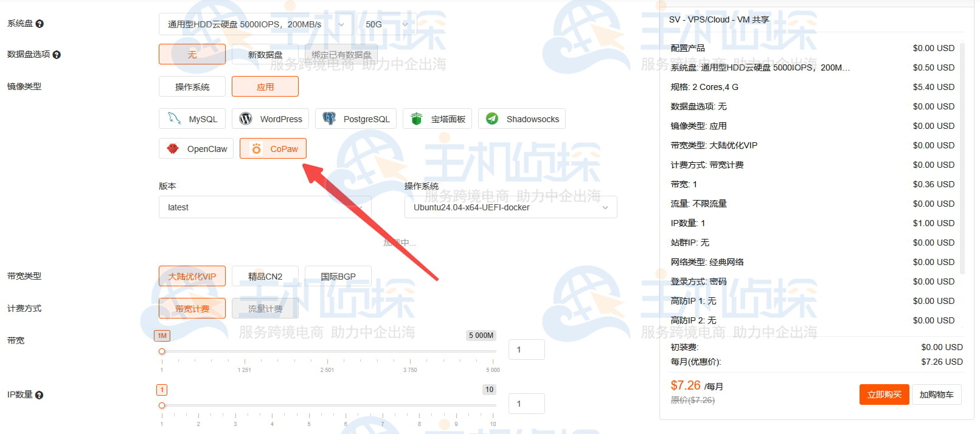Click the MySQL dolphin icon
The image size is (980, 434).
click(x=175, y=119)
